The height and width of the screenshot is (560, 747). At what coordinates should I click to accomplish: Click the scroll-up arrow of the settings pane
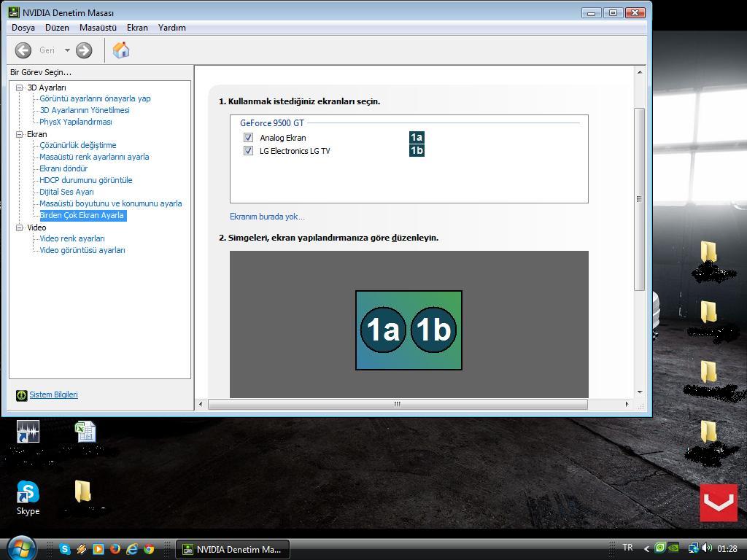(639, 72)
